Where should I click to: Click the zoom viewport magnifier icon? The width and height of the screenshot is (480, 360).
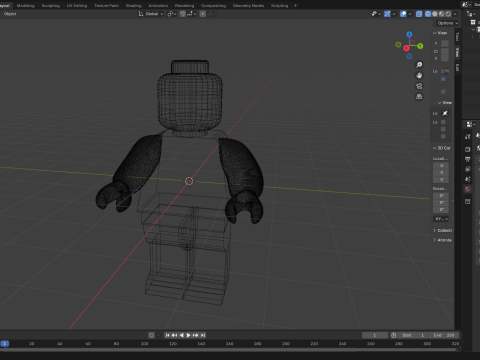click(419, 65)
